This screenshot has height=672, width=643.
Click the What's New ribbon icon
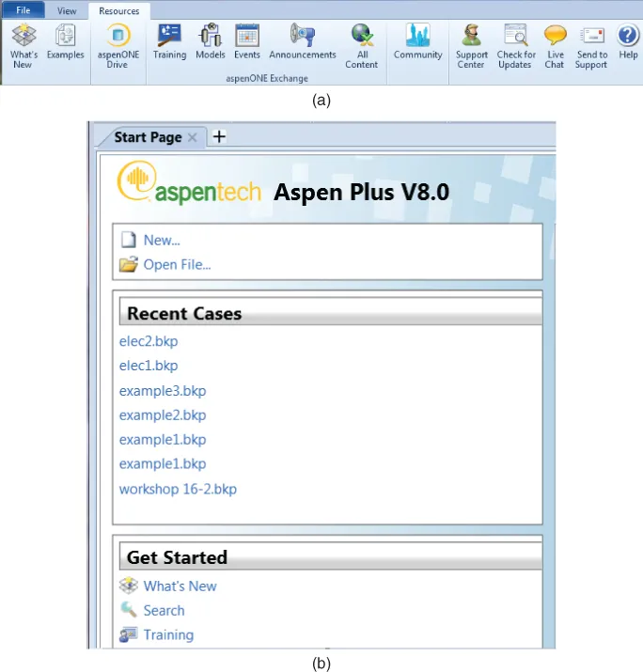[24, 38]
